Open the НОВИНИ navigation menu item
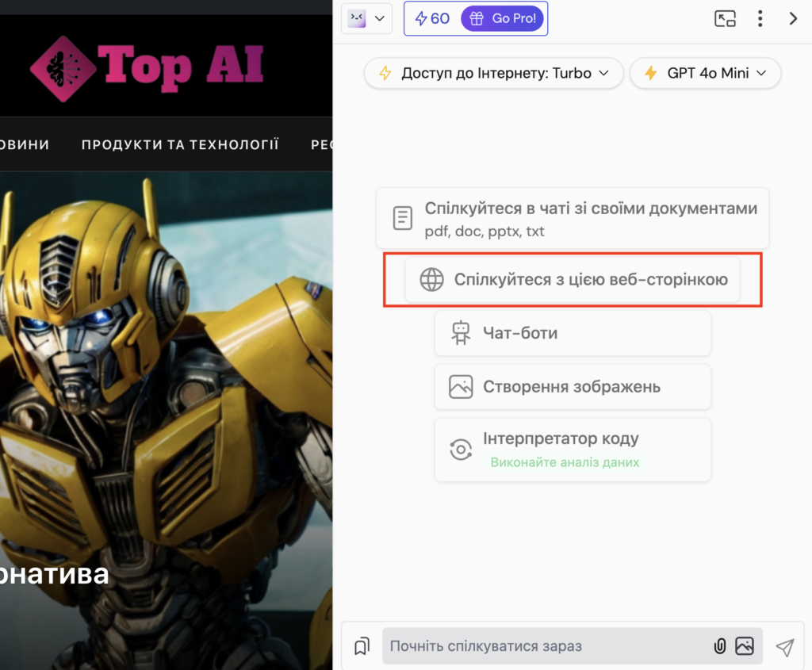812x670 pixels. point(24,144)
